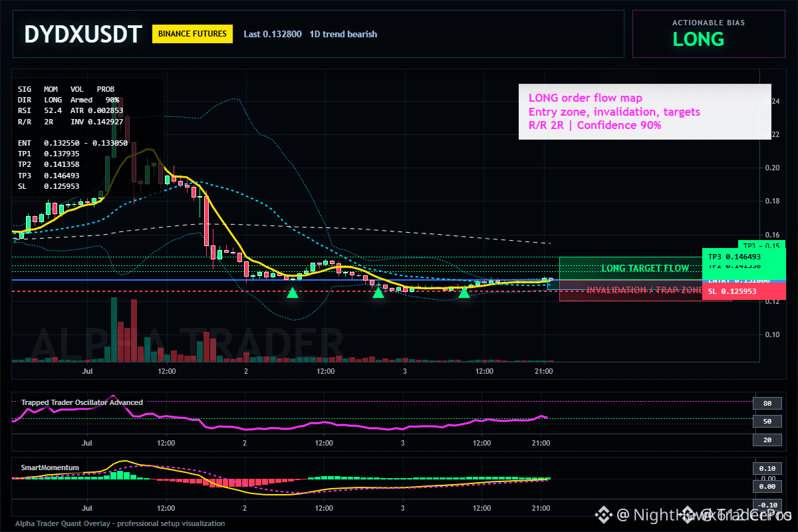Click the -0.10 level on SmartMomentum scale
Image resolution: width=798 pixels, height=532 pixels.
click(x=767, y=505)
